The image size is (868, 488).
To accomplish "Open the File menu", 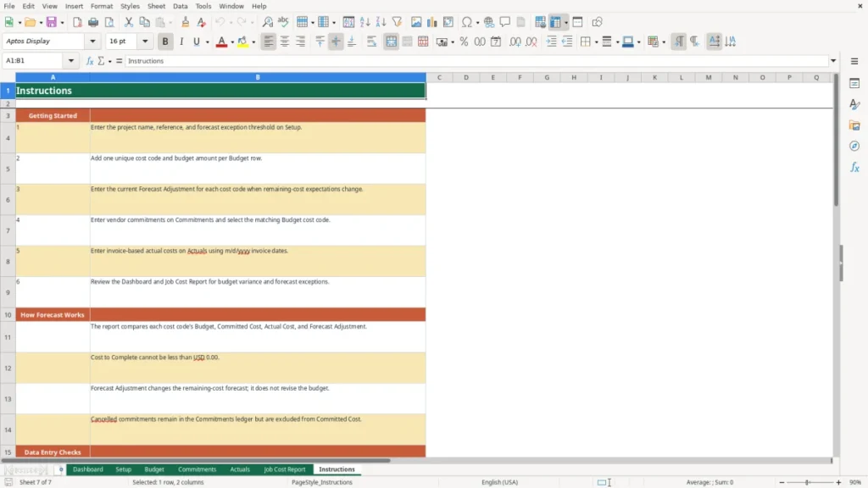I will (x=9, y=6).
